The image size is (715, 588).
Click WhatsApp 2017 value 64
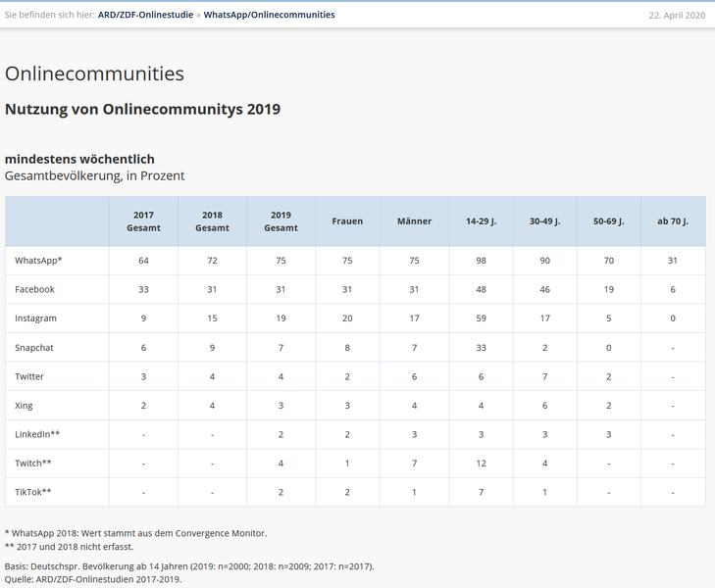pyautogui.click(x=143, y=261)
